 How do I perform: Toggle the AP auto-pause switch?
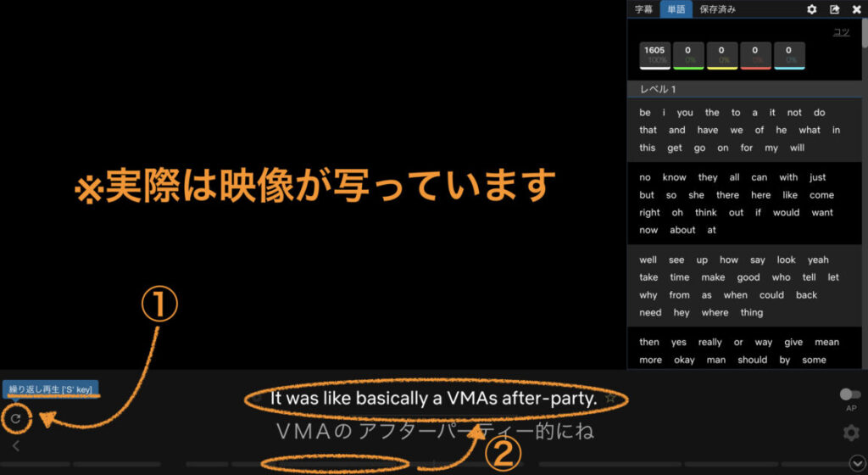pyautogui.click(x=849, y=394)
